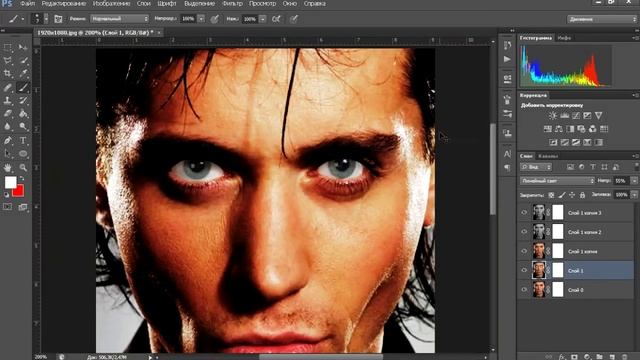The image size is (640, 360).
Task: Select the Type tool
Action: (23, 140)
